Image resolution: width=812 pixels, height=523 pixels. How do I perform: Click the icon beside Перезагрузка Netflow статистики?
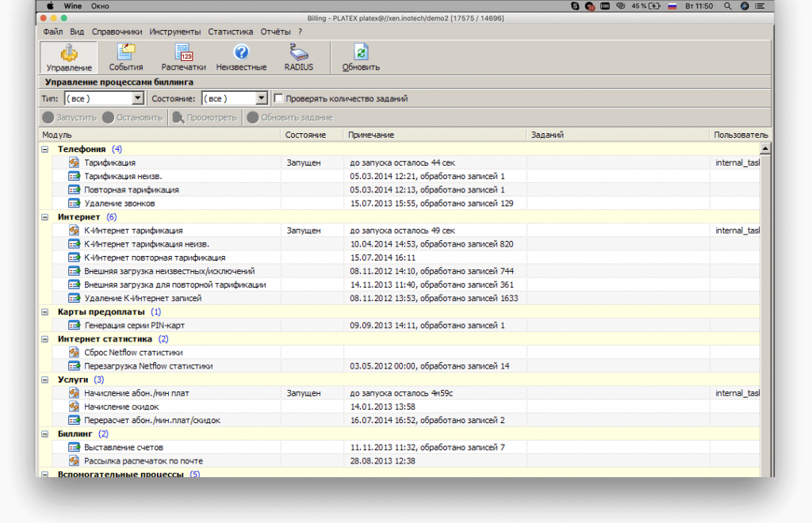74,366
